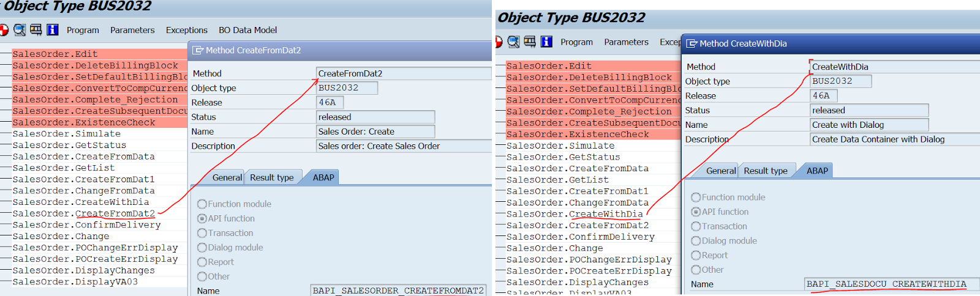This screenshot has height=296, width=980.
Task: Click Parameters button in CreateFromDat2 window
Action: click(132, 30)
